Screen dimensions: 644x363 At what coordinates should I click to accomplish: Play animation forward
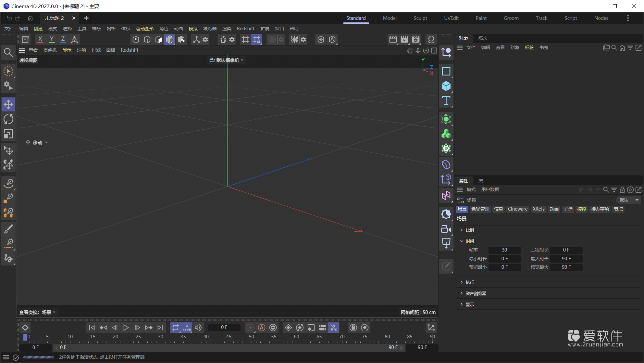[126, 328]
